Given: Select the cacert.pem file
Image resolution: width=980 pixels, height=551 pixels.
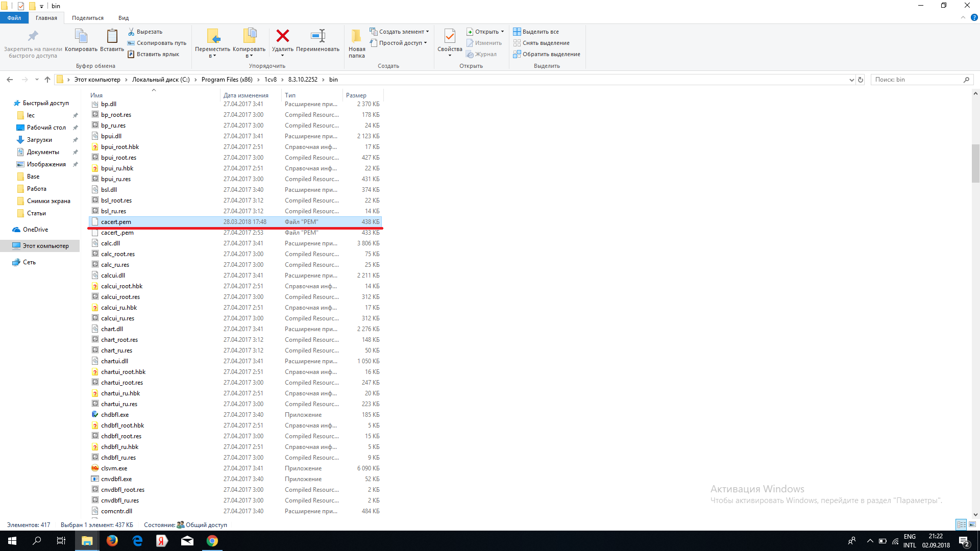Looking at the screenshot, I should (235, 222).
